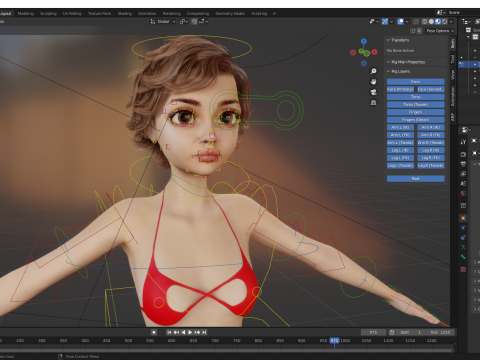Jump to the first frame
This screenshot has height=360, width=480.
click(169, 332)
